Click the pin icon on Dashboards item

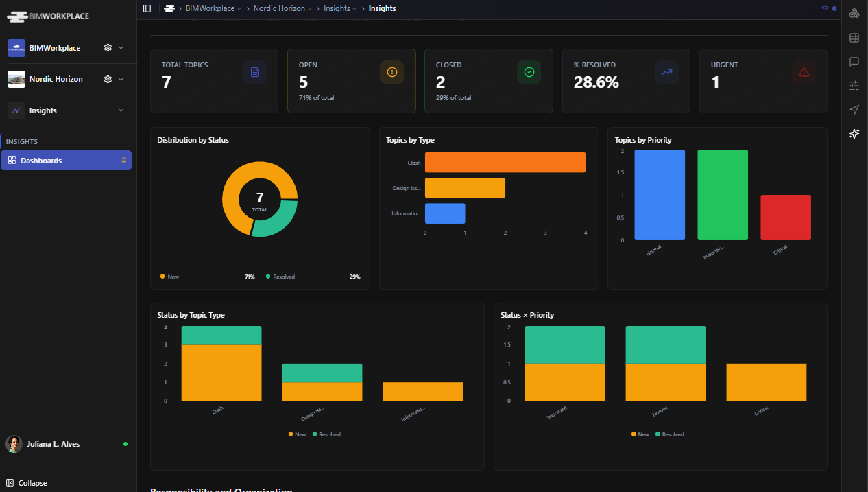124,160
